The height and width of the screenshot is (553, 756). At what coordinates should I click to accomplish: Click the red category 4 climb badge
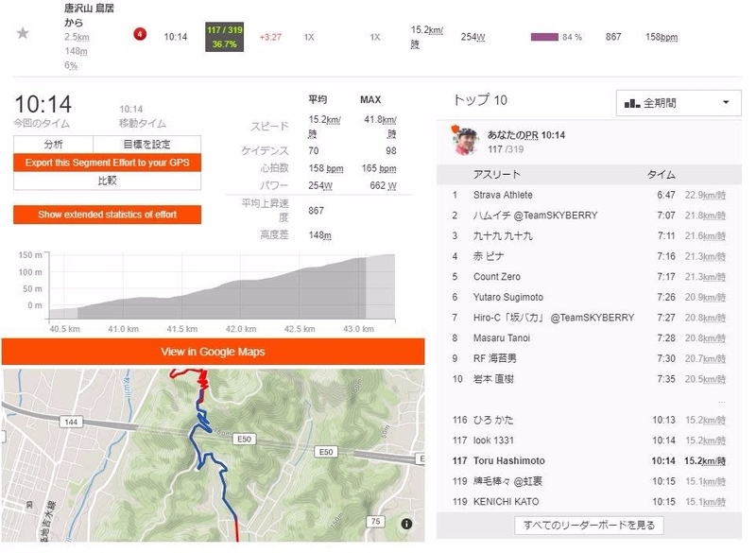pos(140,34)
